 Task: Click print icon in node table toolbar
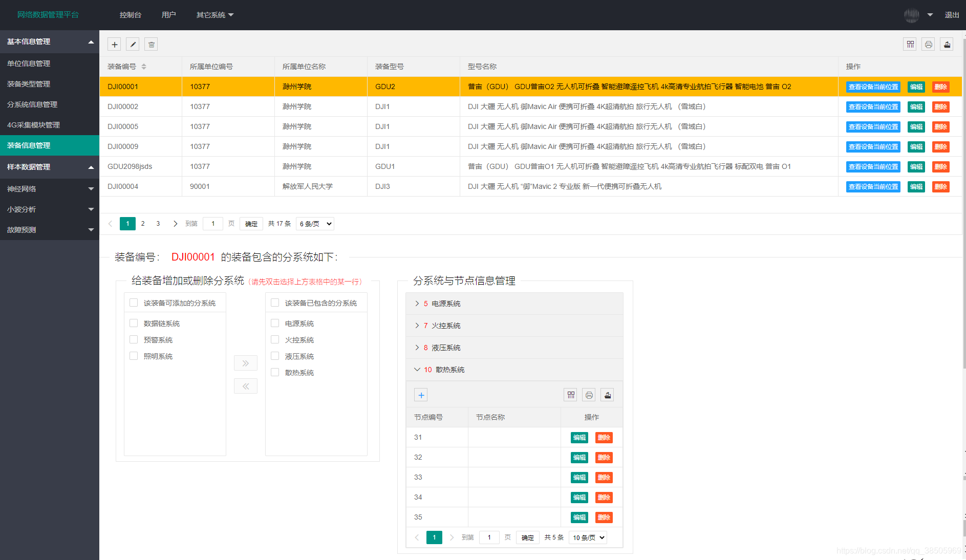tap(589, 395)
